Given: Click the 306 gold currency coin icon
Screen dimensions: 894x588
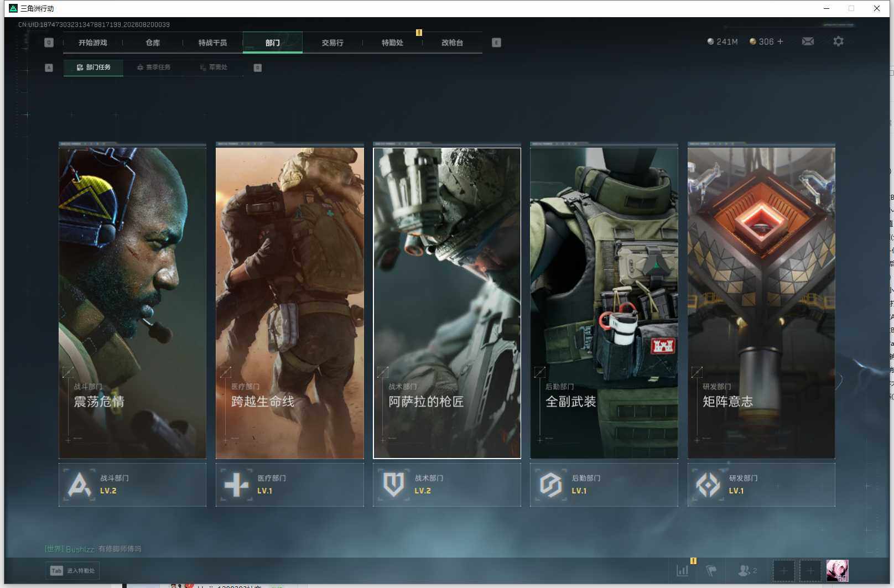Looking at the screenshot, I should click(x=752, y=41).
